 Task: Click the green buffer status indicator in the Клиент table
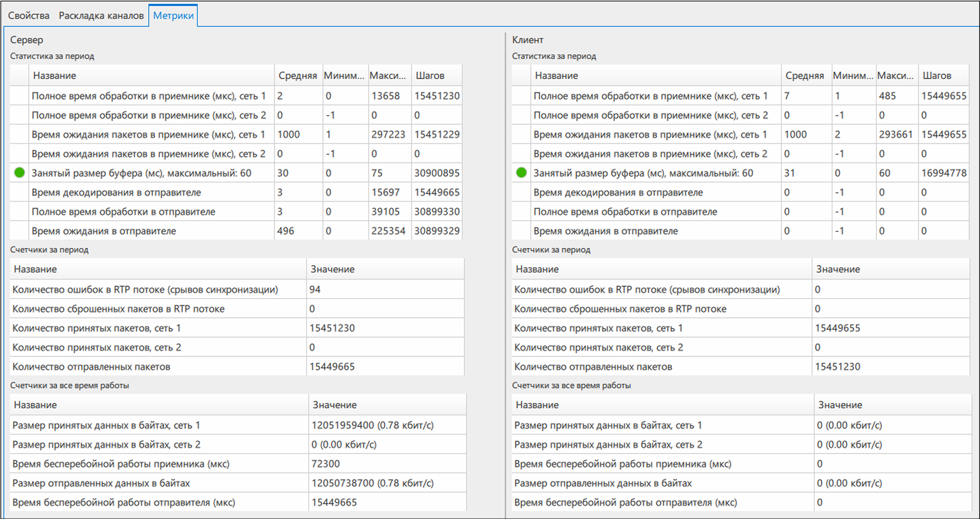click(521, 173)
